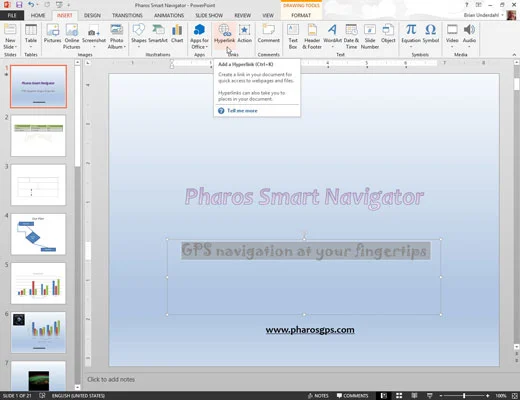Select slide 4 flowchart thumbnail
Image resolution: width=520 pixels, height=400 pixels.
tap(38, 234)
